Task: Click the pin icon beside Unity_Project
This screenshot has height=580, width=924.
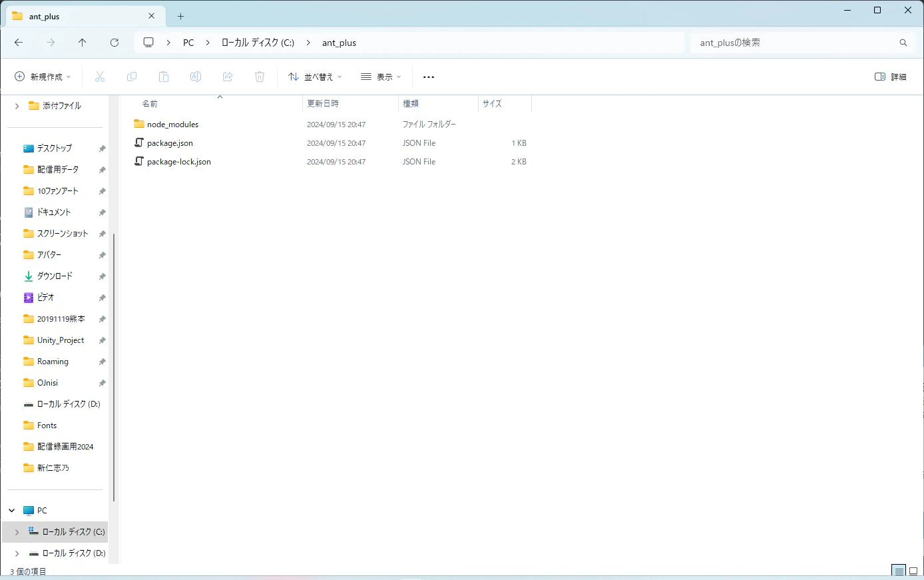Action: click(x=102, y=340)
